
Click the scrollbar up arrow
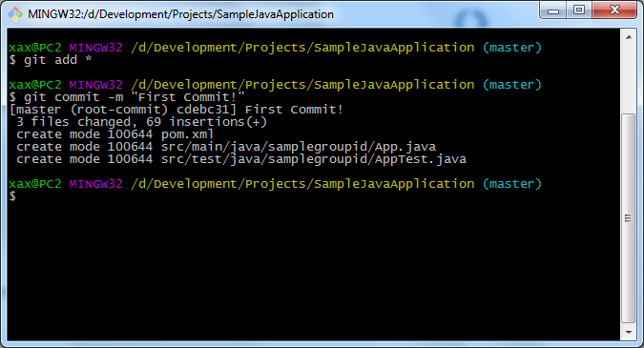(629, 37)
